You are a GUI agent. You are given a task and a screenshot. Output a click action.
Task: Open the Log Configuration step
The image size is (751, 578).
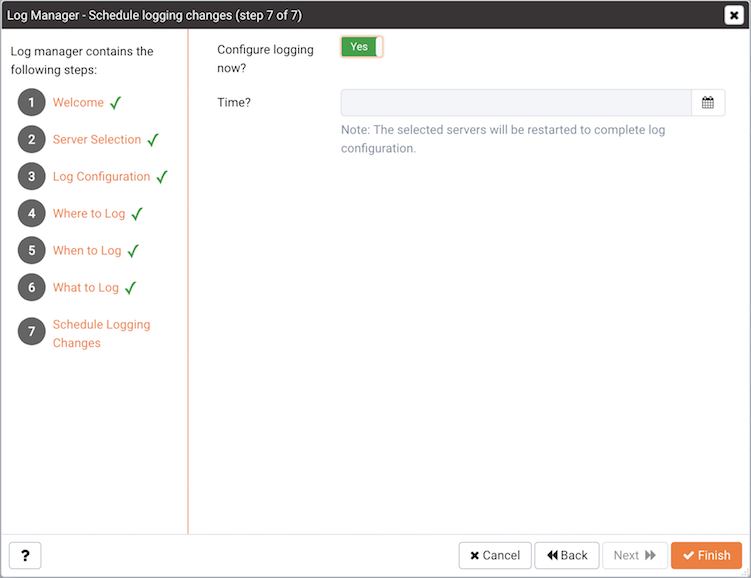pyautogui.click(x=101, y=177)
